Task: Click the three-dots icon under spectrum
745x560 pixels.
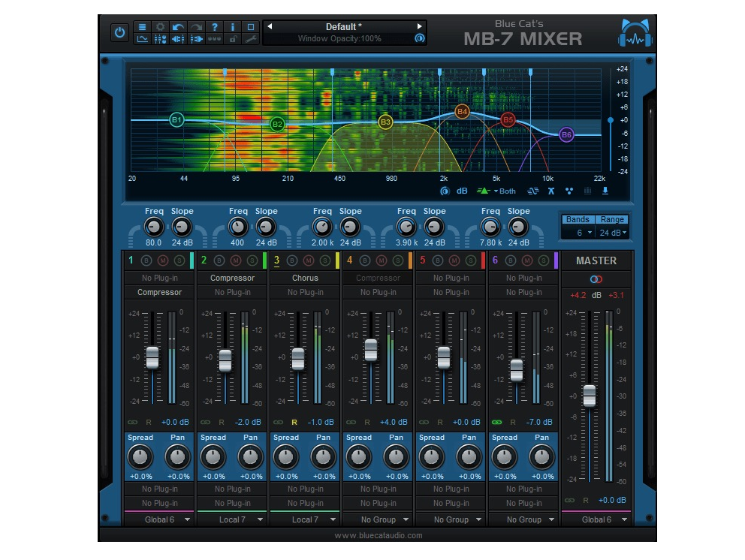Action: click(569, 191)
